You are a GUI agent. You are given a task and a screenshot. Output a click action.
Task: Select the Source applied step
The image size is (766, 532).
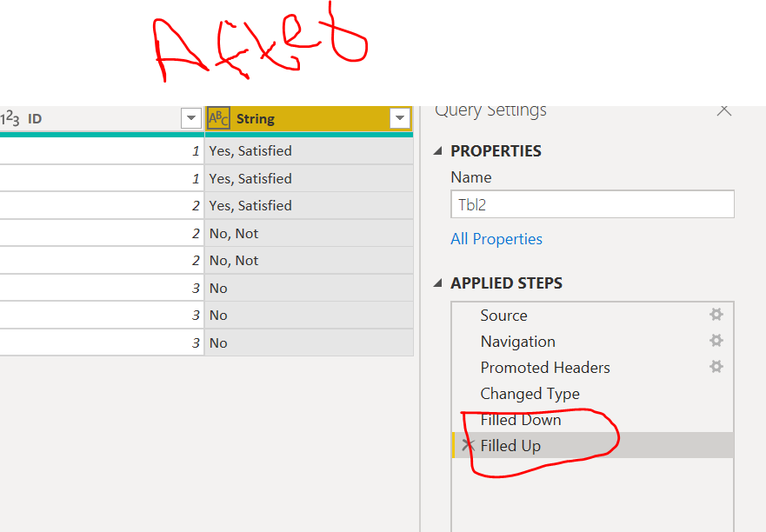click(592, 315)
